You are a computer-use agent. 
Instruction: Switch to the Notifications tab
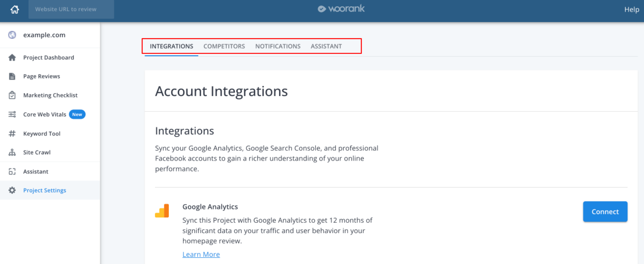click(x=278, y=46)
